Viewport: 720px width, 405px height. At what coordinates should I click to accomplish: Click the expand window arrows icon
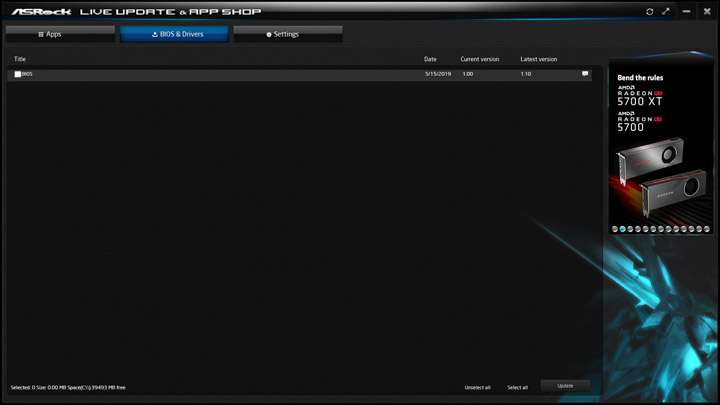coord(666,11)
